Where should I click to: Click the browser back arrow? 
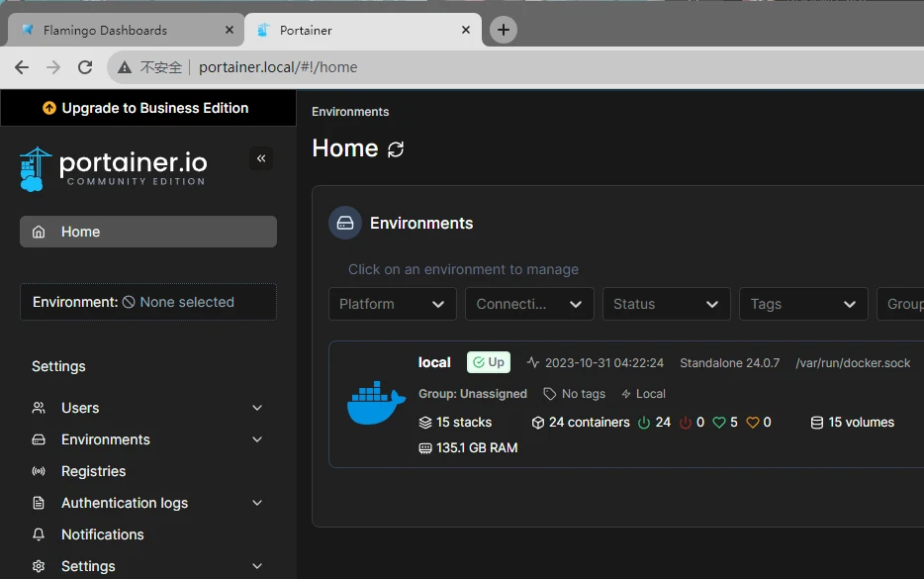pos(22,67)
